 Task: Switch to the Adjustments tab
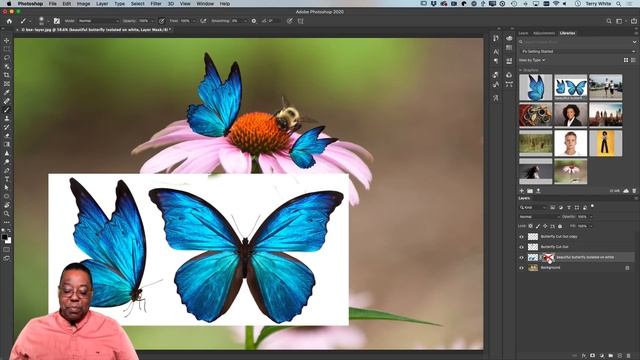click(544, 33)
